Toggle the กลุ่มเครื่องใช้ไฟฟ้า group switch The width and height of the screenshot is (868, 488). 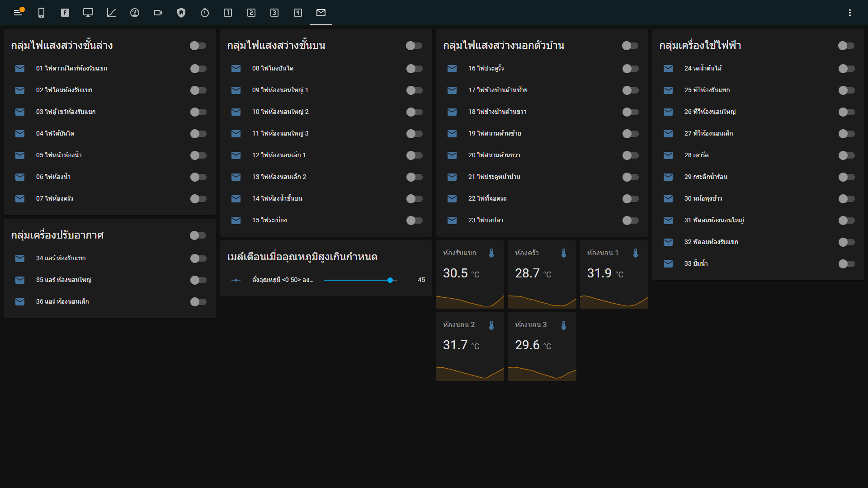point(846,46)
